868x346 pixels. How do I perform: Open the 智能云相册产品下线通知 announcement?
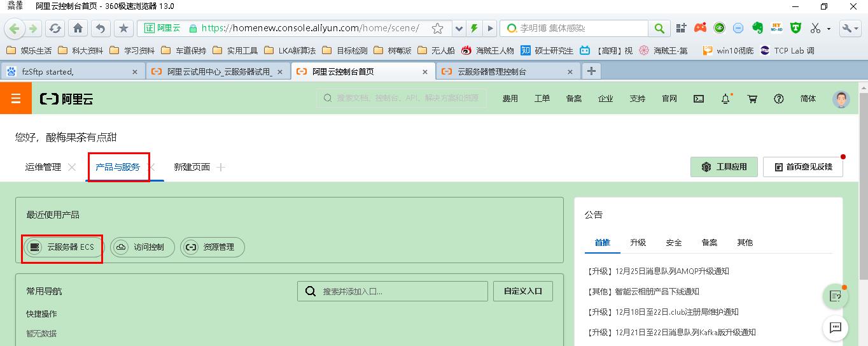(x=643, y=292)
